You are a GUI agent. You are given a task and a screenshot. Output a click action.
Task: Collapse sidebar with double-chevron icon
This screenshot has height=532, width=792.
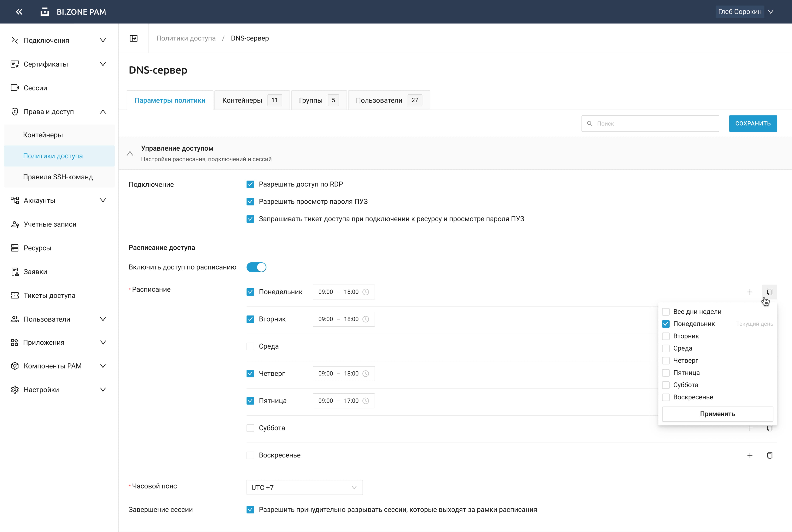pos(19,12)
